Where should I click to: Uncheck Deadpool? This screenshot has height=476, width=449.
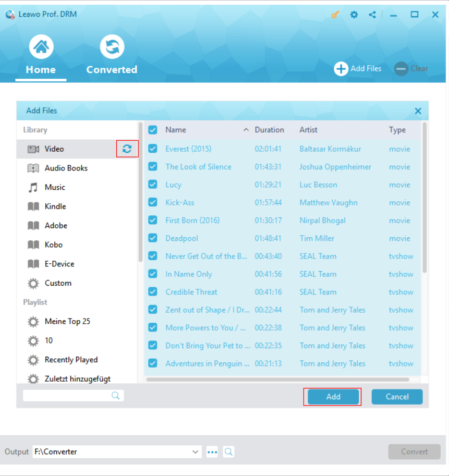pos(153,238)
